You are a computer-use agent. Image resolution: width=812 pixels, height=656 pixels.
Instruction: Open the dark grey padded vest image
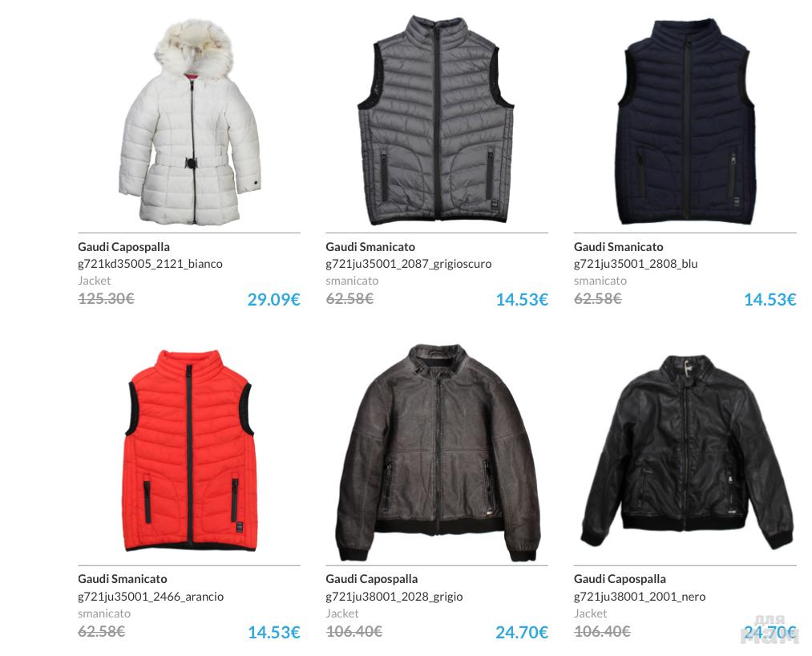tap(436, 119)
